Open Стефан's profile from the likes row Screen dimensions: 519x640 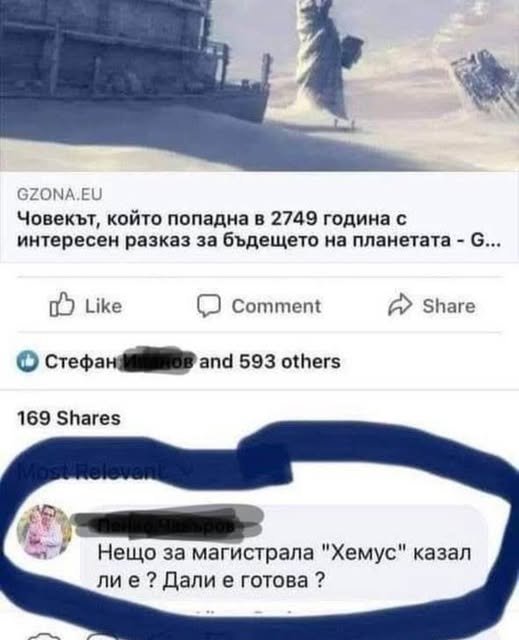(x=81, y=362)
